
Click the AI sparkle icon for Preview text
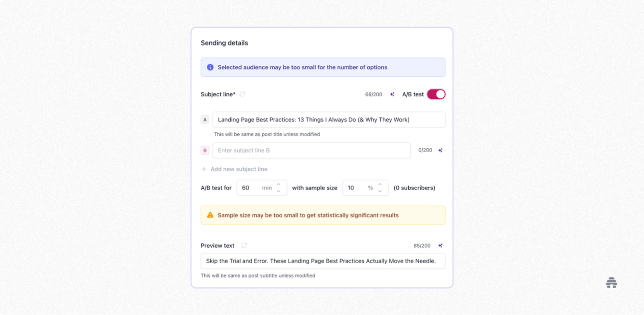[440, 246]
